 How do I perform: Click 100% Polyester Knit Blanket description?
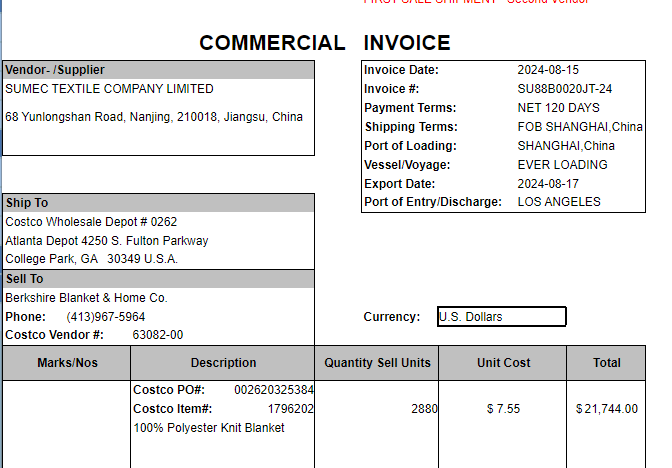209,428
